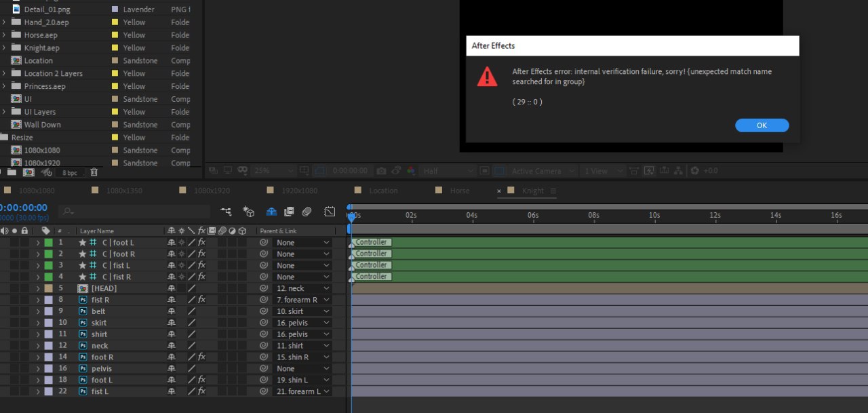The width and height of the screenshot is (868, 413).
Task: Open the Graph Editor
Action: tap(330, 212)
